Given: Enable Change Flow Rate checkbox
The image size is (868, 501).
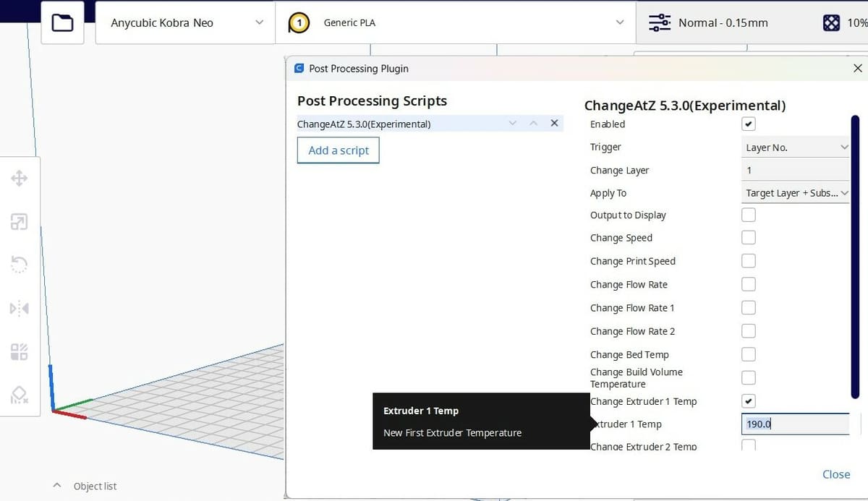Looking at the screenshot, I should [749, 284].
